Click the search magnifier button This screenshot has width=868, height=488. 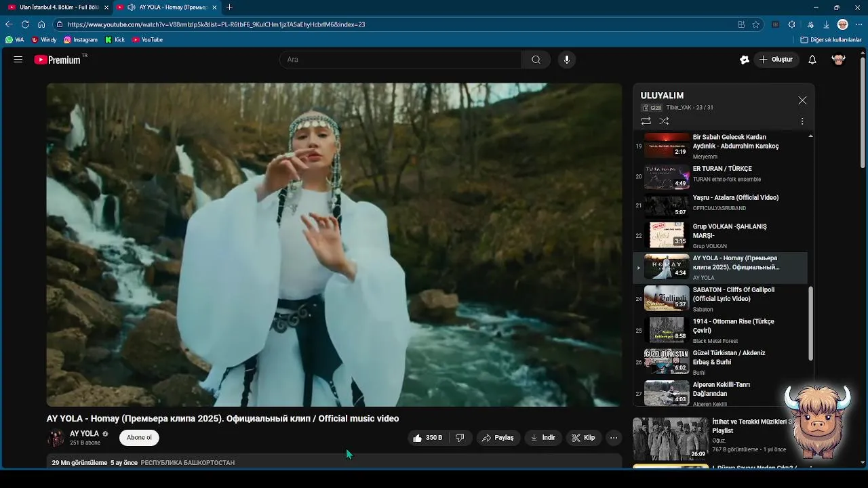point(536,60)
